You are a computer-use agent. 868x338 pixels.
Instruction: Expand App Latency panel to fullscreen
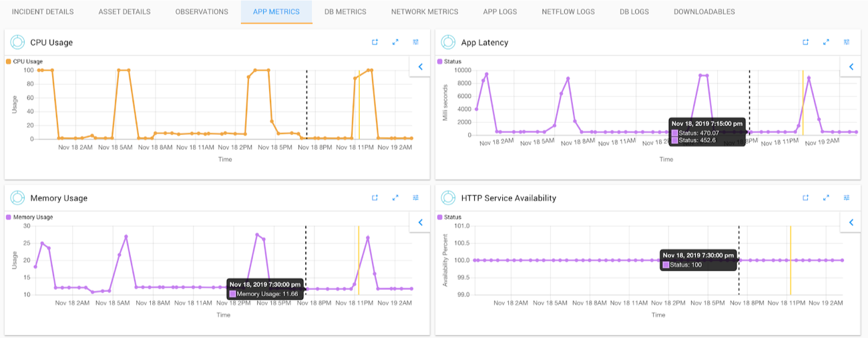[826, 42]
